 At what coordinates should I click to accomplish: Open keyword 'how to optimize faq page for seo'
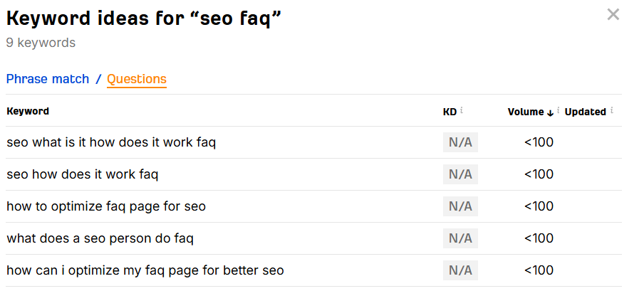click(x=106, y=206)
